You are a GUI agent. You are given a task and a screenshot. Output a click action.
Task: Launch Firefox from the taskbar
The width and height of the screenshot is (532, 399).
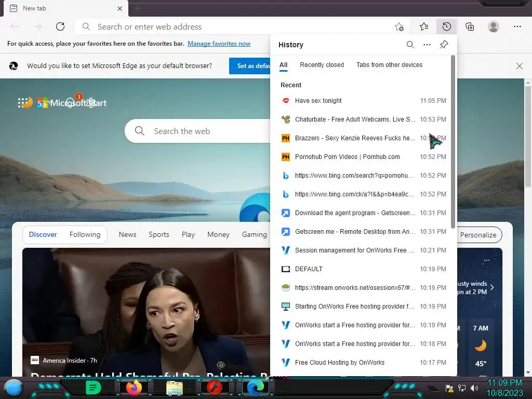point(134,388)
